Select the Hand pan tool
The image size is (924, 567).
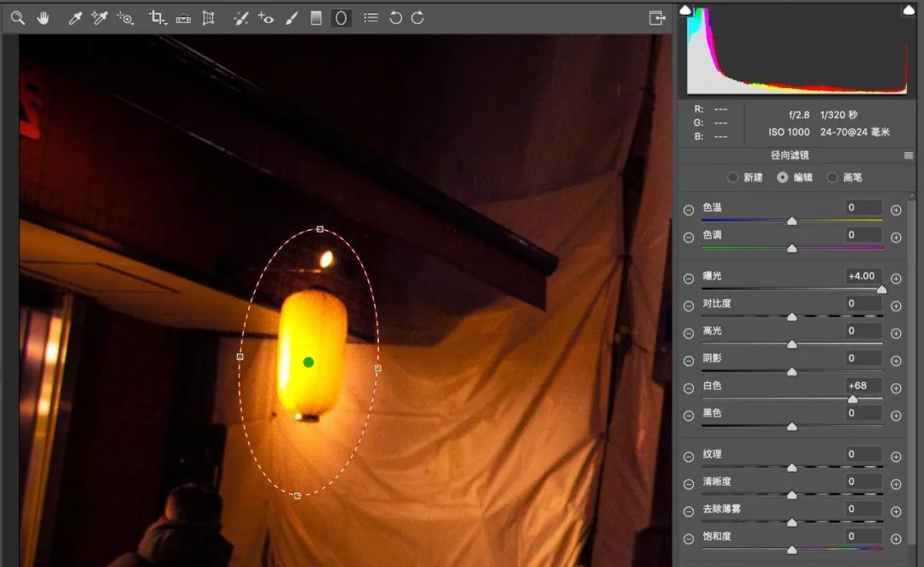point(43,18)
